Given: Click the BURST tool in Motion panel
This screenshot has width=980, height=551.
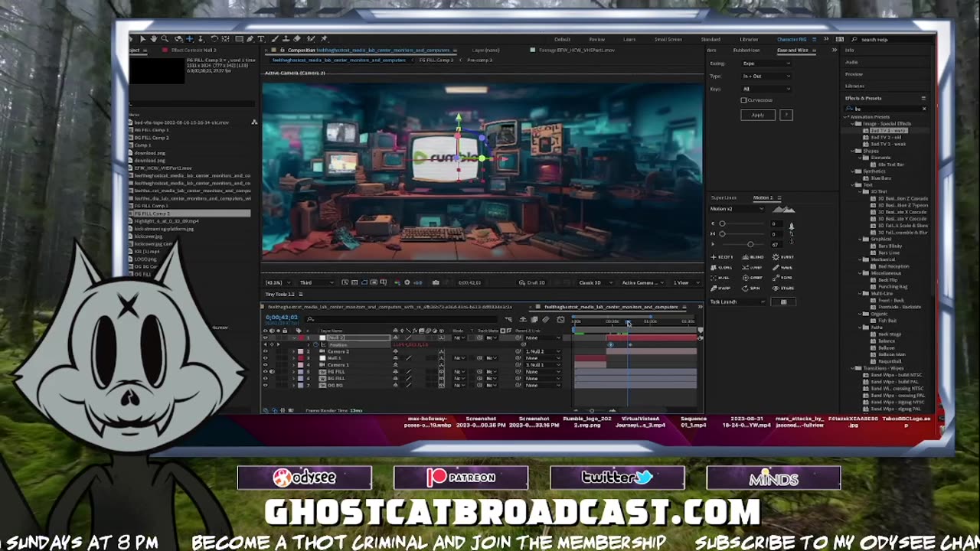Looking at the screenshot, I should [783, 257].
